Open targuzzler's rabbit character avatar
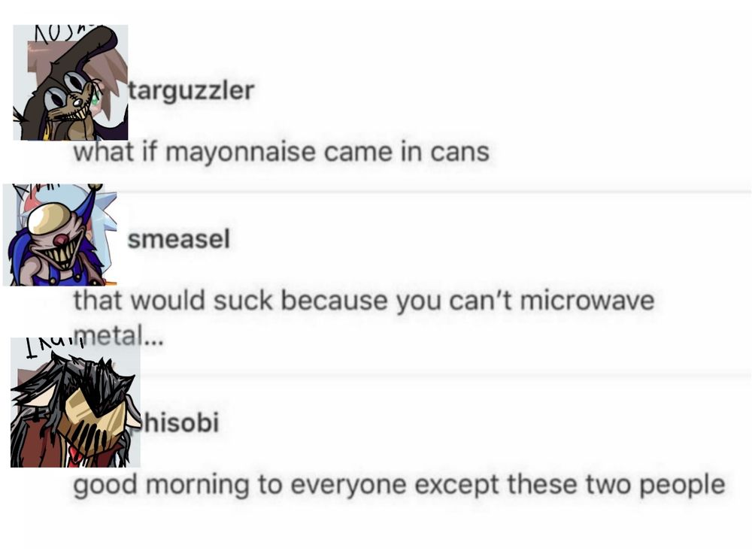The width and height of the screenshot is (752, 560). 71,83
